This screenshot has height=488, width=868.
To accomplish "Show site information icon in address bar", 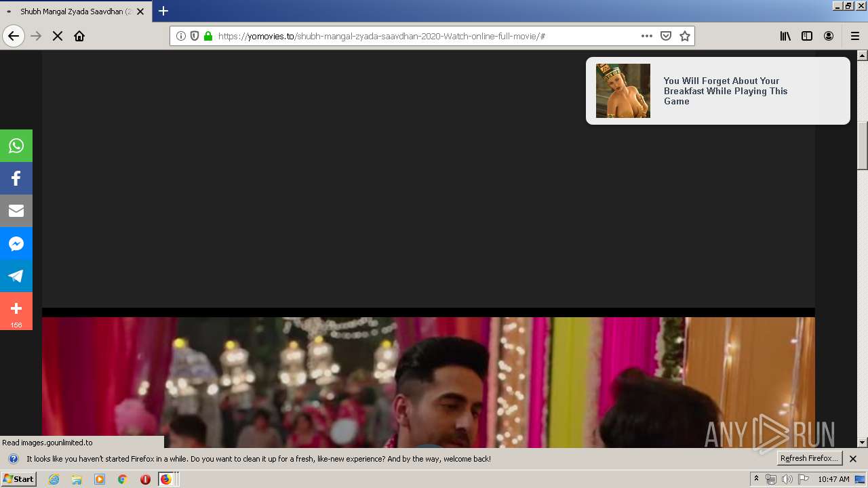I will click(181, 36).
